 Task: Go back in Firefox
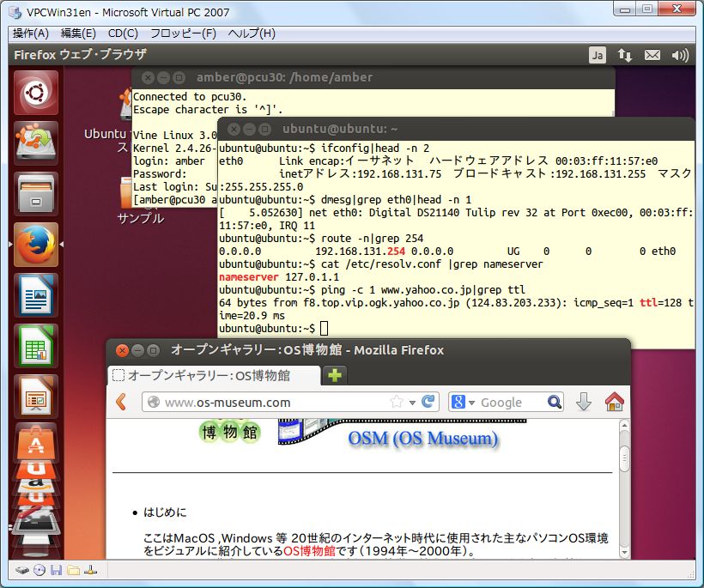(121, 402)
